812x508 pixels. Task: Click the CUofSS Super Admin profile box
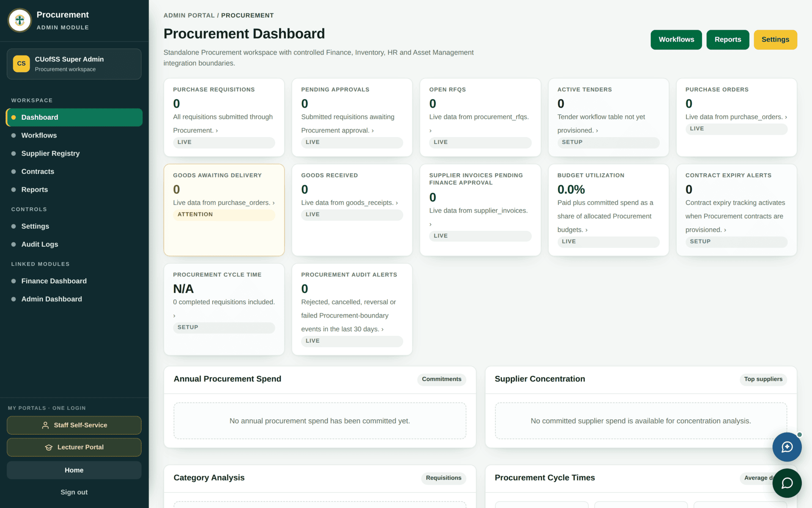[x=74, y=64]
